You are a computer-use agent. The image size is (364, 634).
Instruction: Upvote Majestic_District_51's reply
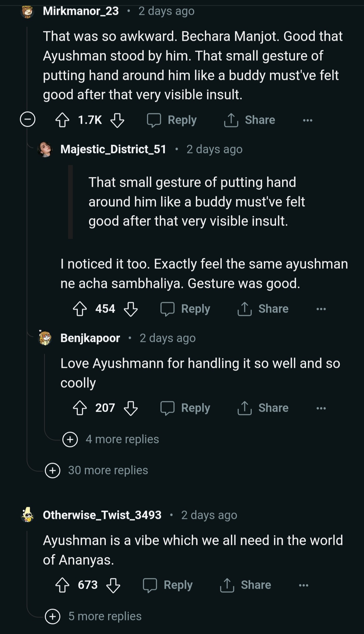pyautogui.click(x=80, y=309)
